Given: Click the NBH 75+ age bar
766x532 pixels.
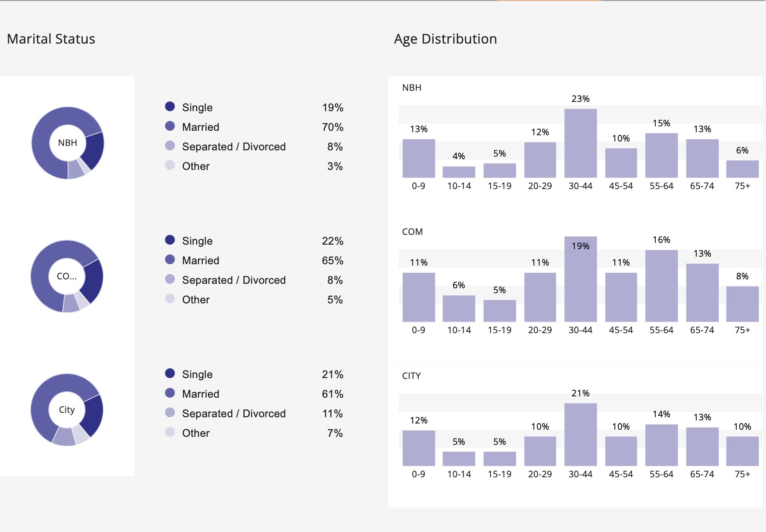Looking at the screenshot, I should point(742,169).
